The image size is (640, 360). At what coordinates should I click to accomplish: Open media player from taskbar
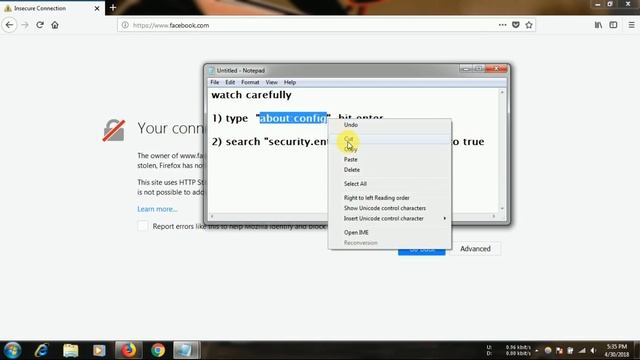coord(99,350)
